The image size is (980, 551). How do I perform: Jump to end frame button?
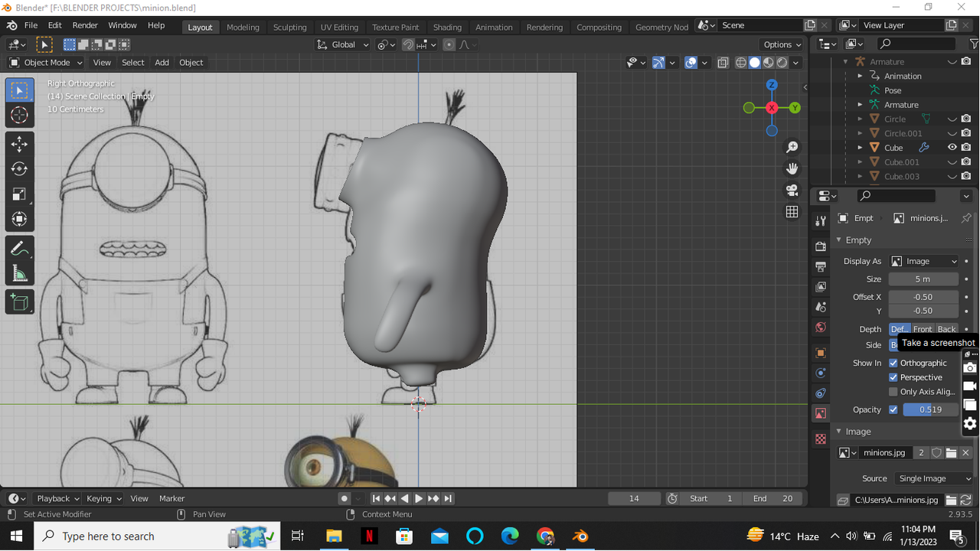tap(448, 498)
